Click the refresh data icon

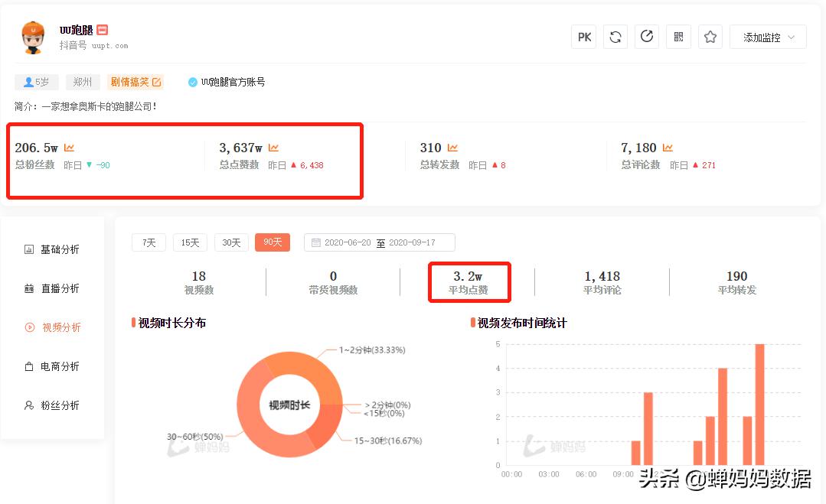[615, 36]
